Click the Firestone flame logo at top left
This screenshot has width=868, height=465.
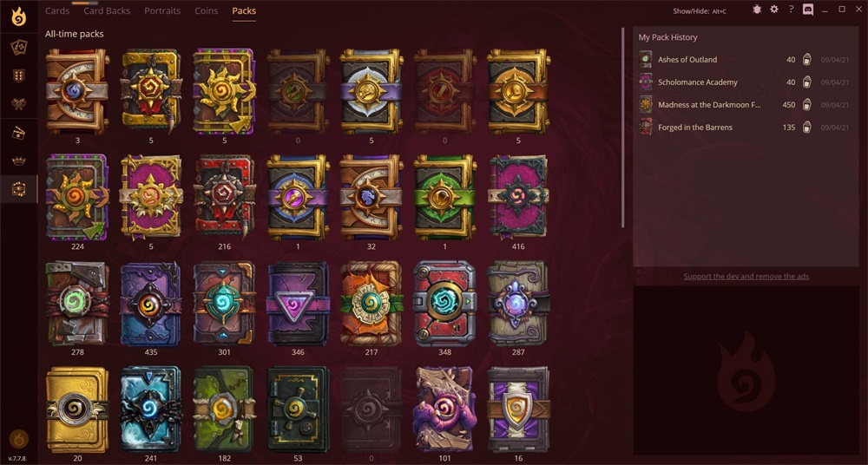click(19, 16)
